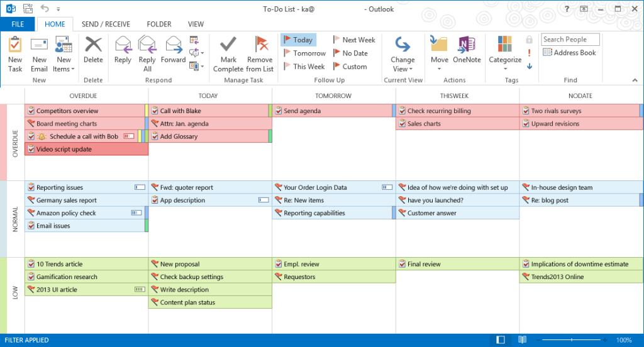The width and height of the screenshot is (644, 347).
Task: Switch to Normal view in status bar
Action: pyautogui.click(x=500, y=339)
